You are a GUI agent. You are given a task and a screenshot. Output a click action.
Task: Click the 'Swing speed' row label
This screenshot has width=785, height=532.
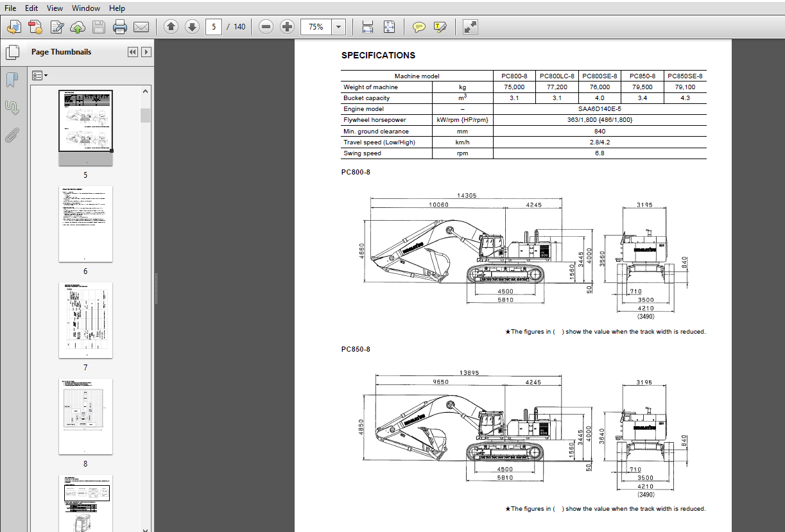[x=362, y=153]
